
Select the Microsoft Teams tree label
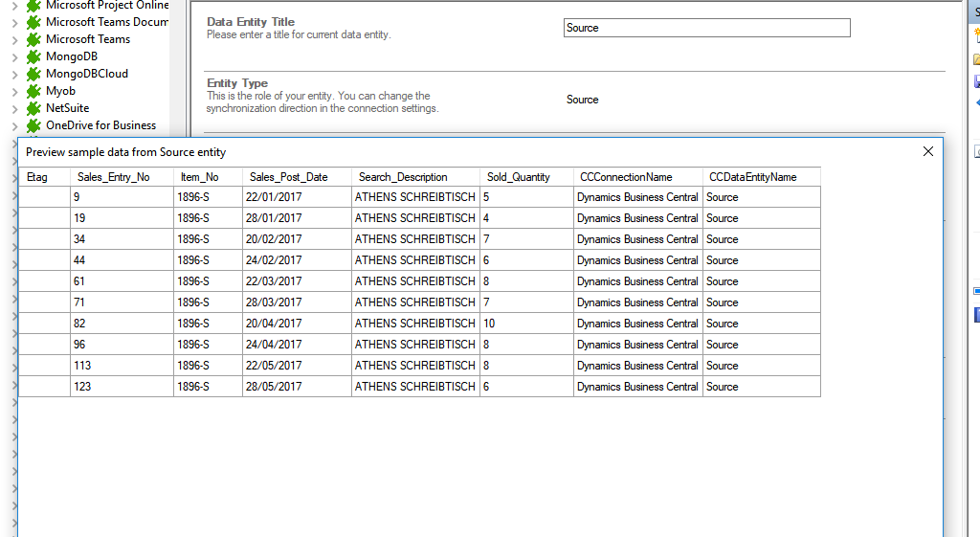click(x=88, y=39)
